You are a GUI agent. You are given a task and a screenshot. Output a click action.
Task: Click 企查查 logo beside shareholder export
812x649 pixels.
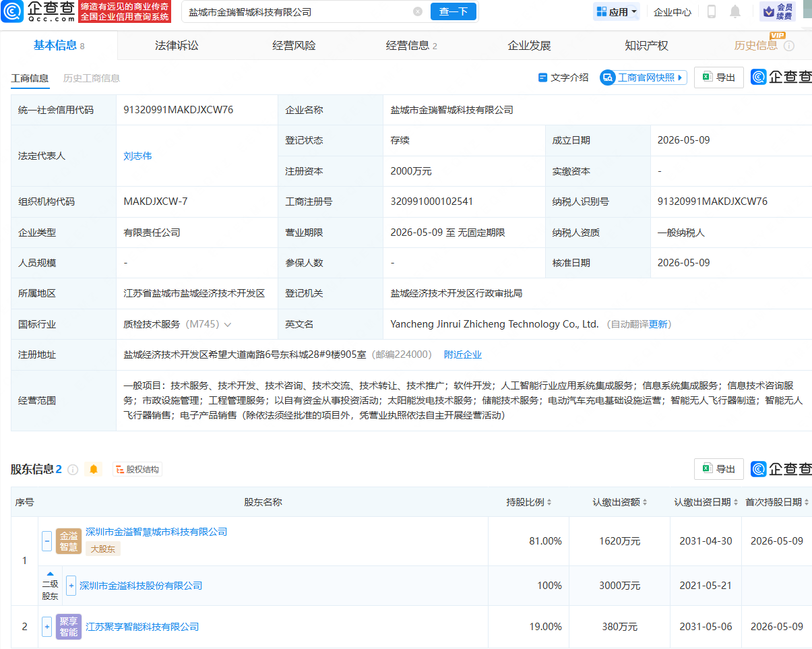click(x=782, y=468)
